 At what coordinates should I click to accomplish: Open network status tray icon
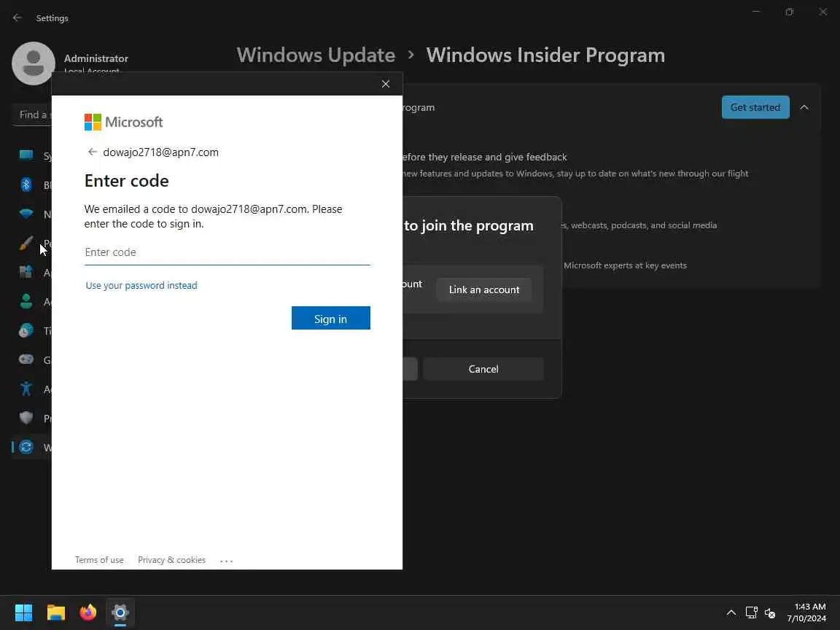click(752, 612)
